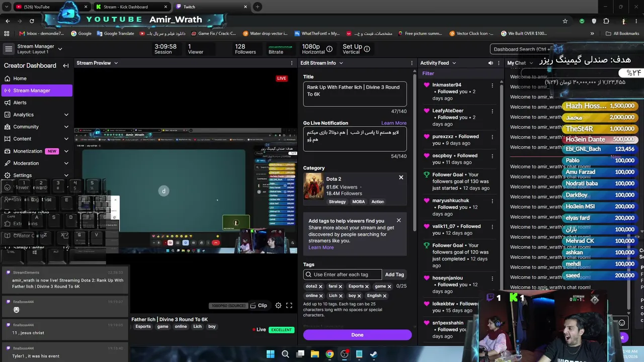644x362 pixels.
Task: Enter fullscreen on stream preview
Action: coord(289,305)
